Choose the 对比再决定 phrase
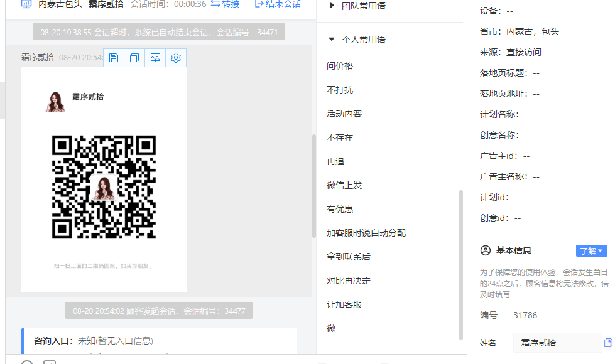 (348, 281)
